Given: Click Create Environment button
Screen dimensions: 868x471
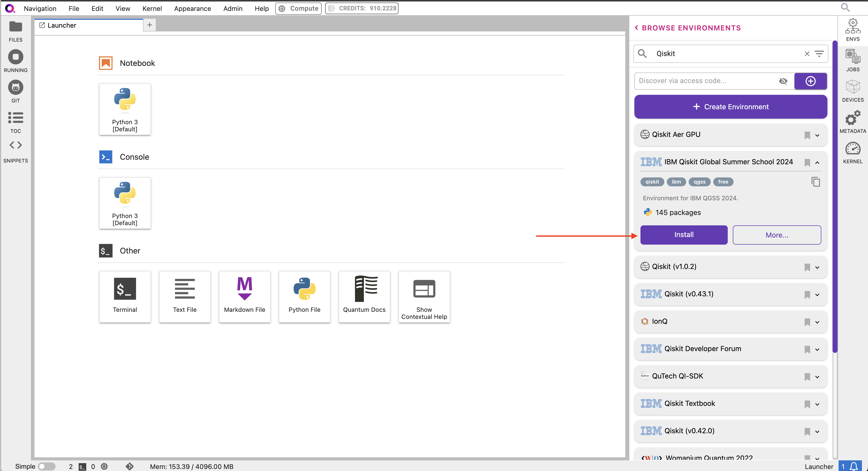Looking at the screenshot, I should pyautogui.click(x=731, y=107).
